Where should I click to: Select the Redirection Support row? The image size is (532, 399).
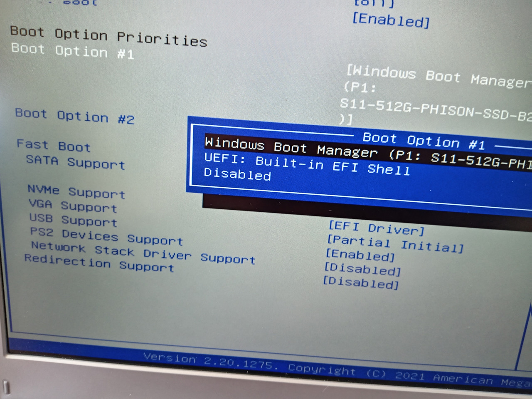click(x=99, y=263)
